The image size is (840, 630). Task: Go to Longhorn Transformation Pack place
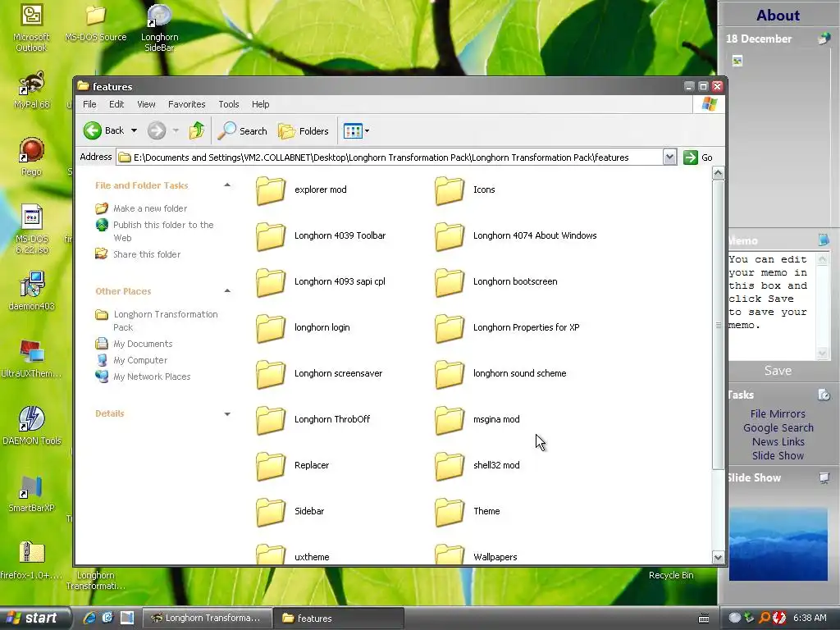click(165, 321)
